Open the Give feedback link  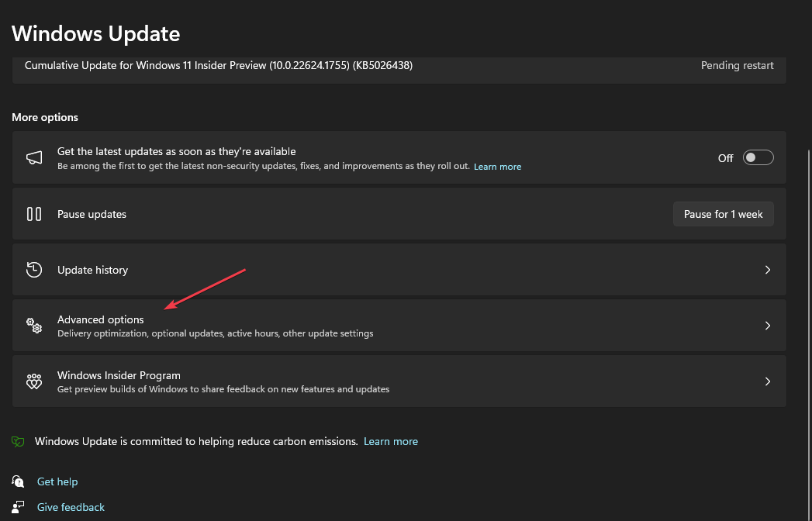tap(71, 507)
